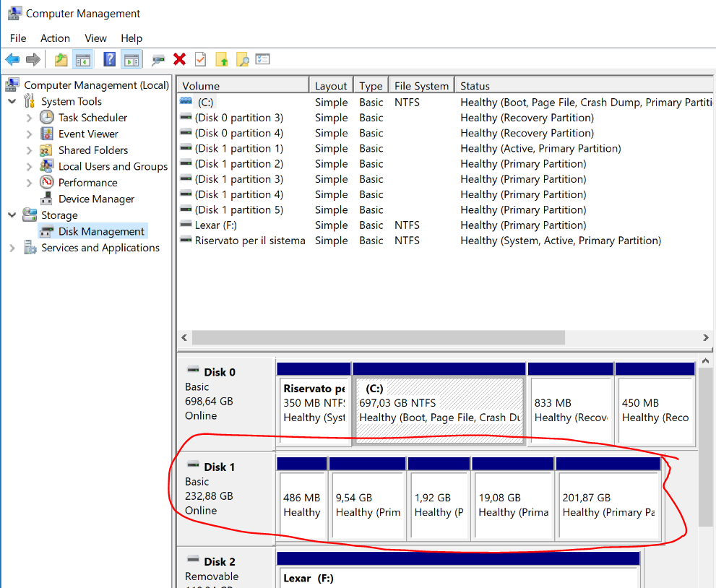The image size is (716, 588).
Task: Click the Up One Level folder icon
Action: 61,59
